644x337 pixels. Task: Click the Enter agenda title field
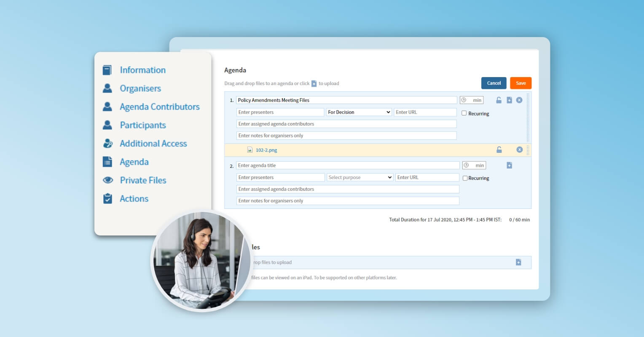click(x=348, y=166)
